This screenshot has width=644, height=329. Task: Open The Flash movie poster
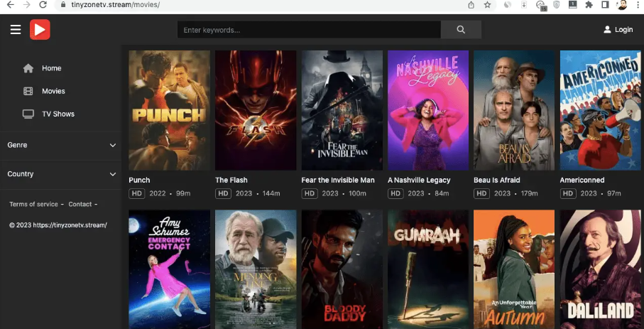coord(256,110)
